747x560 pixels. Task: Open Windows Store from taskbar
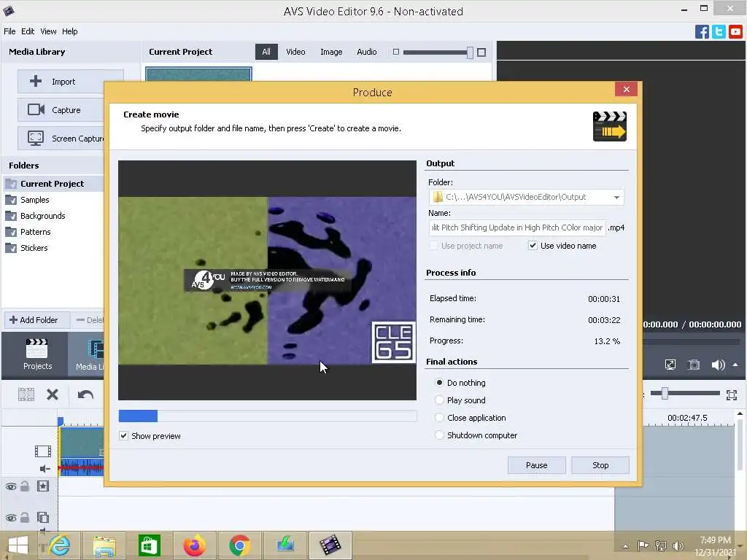tap(149, 545)
